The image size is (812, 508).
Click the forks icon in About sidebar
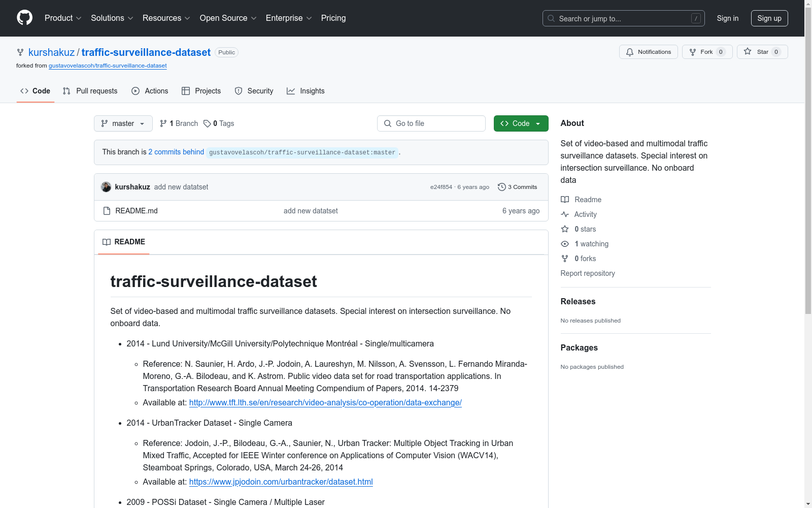[565, 259]
